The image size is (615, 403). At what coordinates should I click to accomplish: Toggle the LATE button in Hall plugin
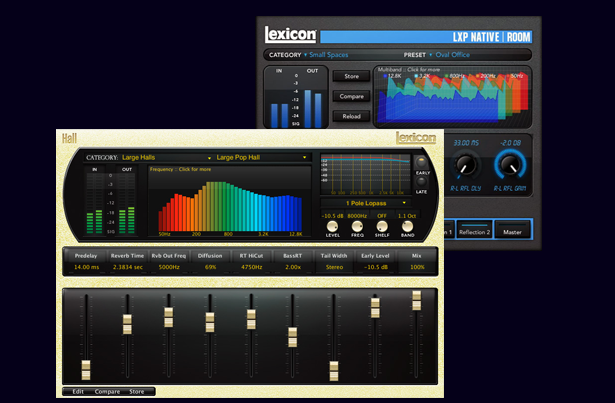pyautogui.click(x=421, y=182)
